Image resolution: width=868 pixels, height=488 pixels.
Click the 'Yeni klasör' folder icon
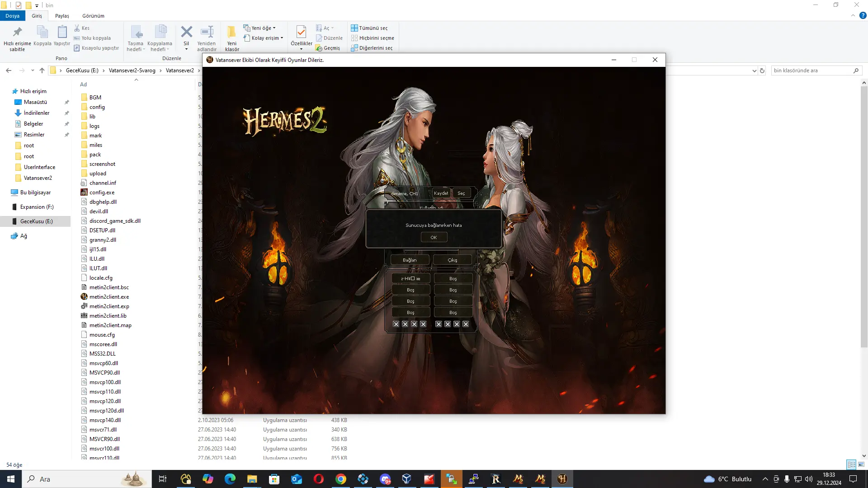point(231,32)
